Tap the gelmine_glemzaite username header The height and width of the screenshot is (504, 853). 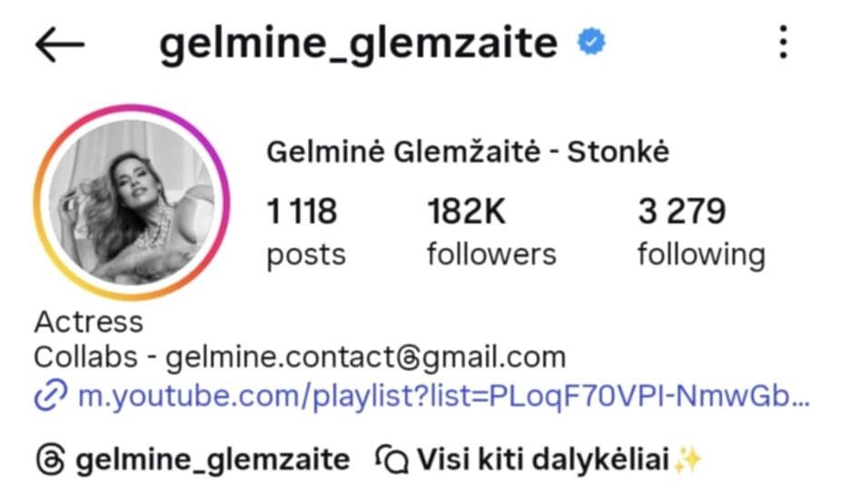pos(359,44)
